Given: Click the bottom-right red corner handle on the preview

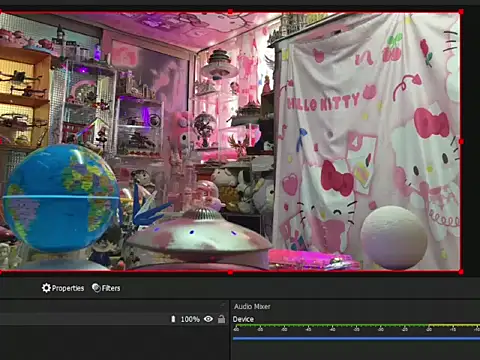Looking at the screenshot, I should (x=461, y=272).
